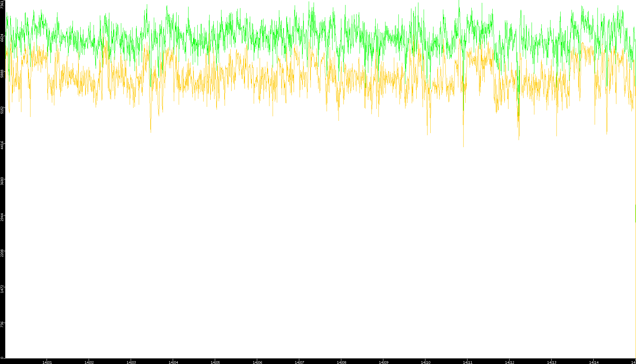Screen dimensions: 636x364
Task: Select the 6624 value axis label
Action: (x=2, y=38)
